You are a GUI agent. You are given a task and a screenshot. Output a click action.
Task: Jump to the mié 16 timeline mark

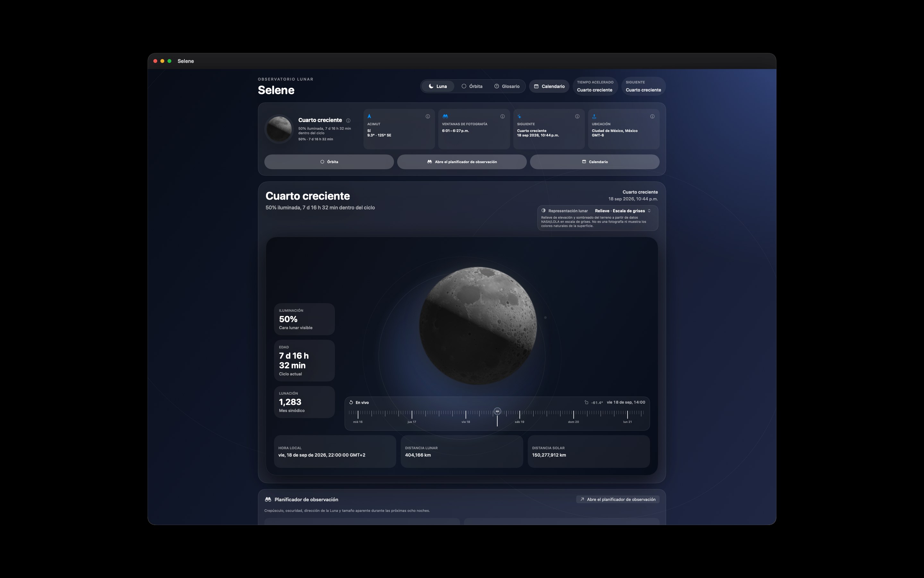pyautogui.click(x=358, y=422)
